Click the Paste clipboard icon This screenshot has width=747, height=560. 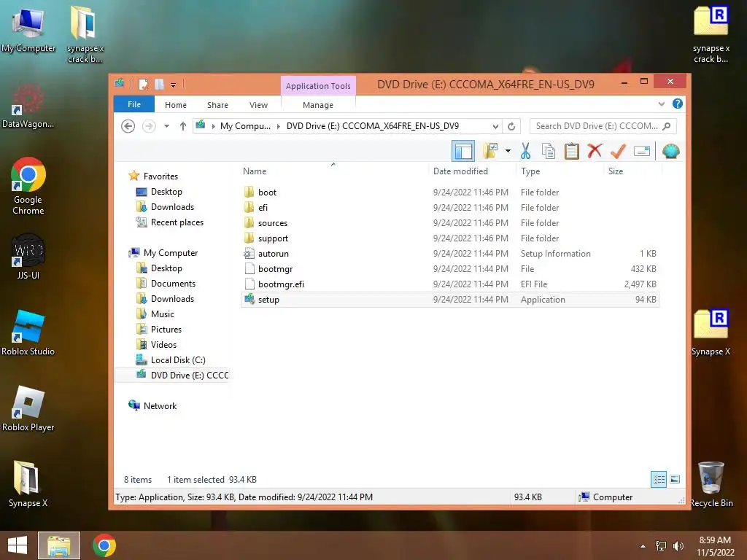coord(571,152)
